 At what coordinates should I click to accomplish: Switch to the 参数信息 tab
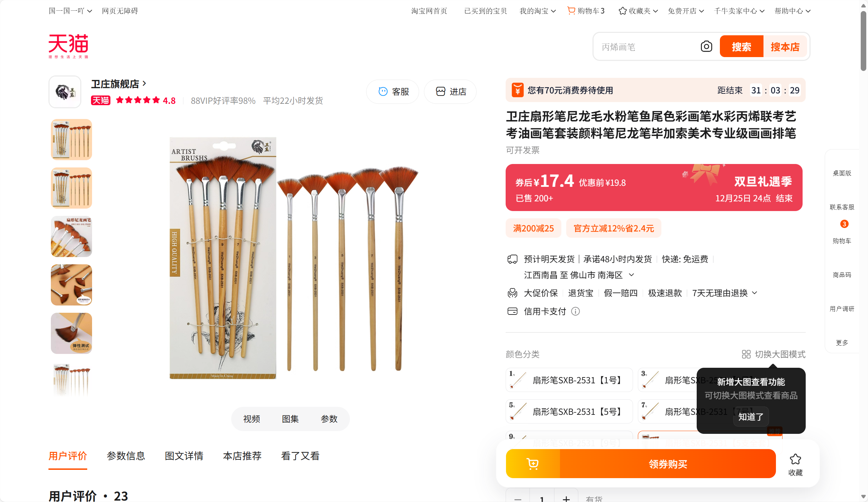[126, 456]
